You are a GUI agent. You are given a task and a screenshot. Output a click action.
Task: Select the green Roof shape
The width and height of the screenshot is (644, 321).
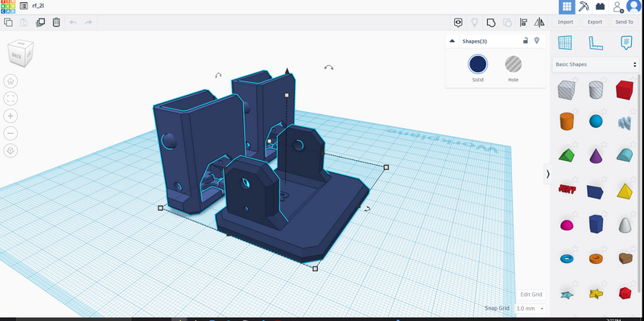(567, 155)
